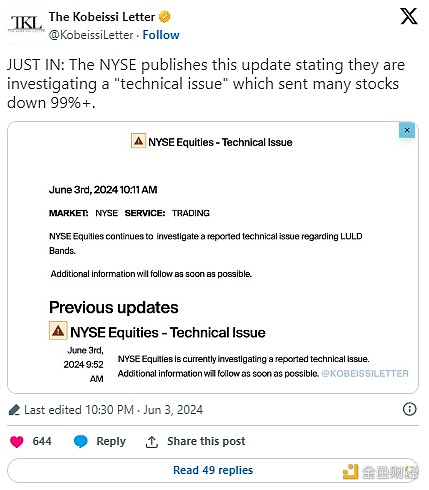Click the blue reply bubble icon
This screenshot has height=490, width=429.
tap(81, 441)
